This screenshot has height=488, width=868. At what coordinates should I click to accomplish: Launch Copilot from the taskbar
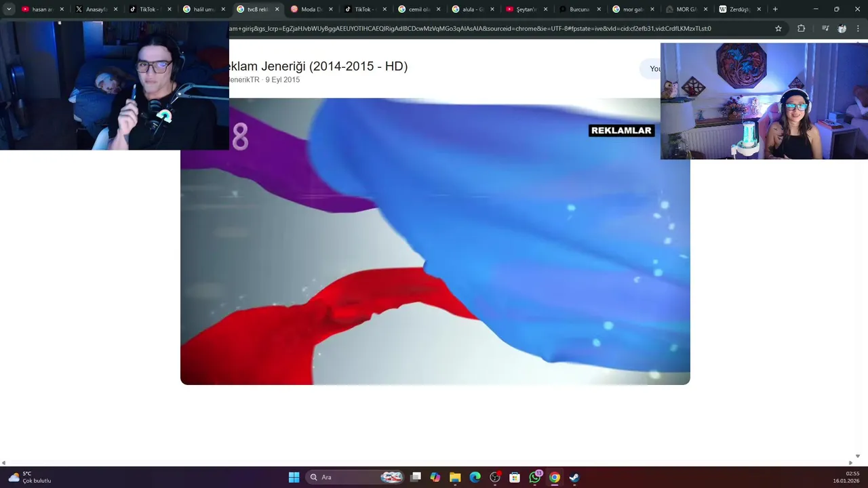pos(435,477)
